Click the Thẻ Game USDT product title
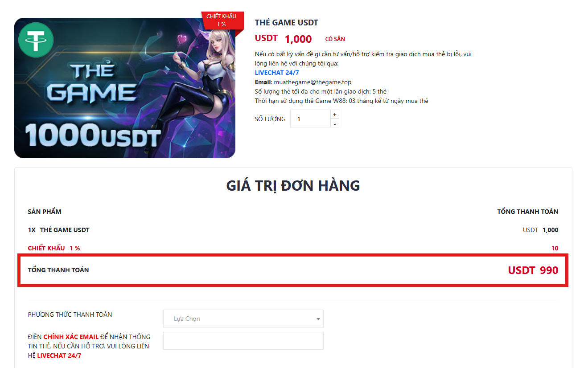This screenshot has height=368, width=588. point(287,23)
